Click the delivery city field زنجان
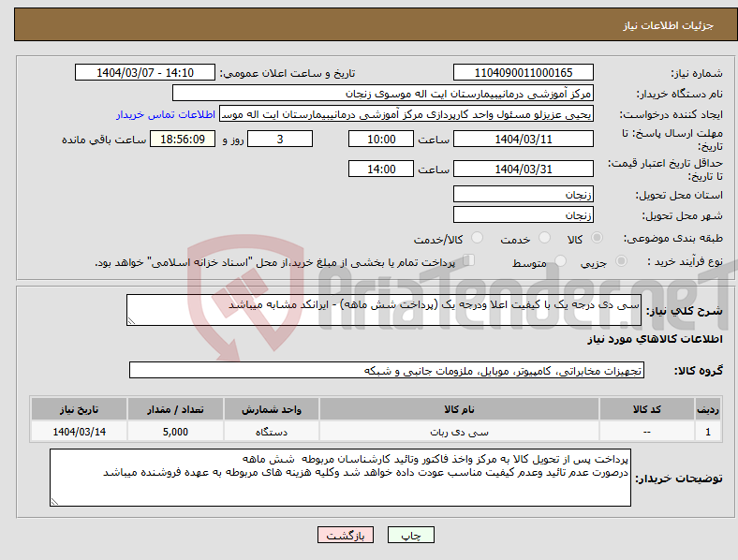Viewport: 738px width, 560px height. 523,214
